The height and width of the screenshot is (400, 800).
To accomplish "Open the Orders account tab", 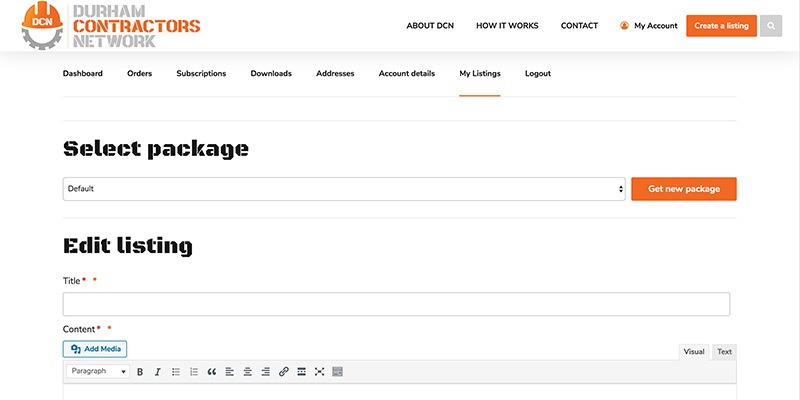I will click(139, 73).
